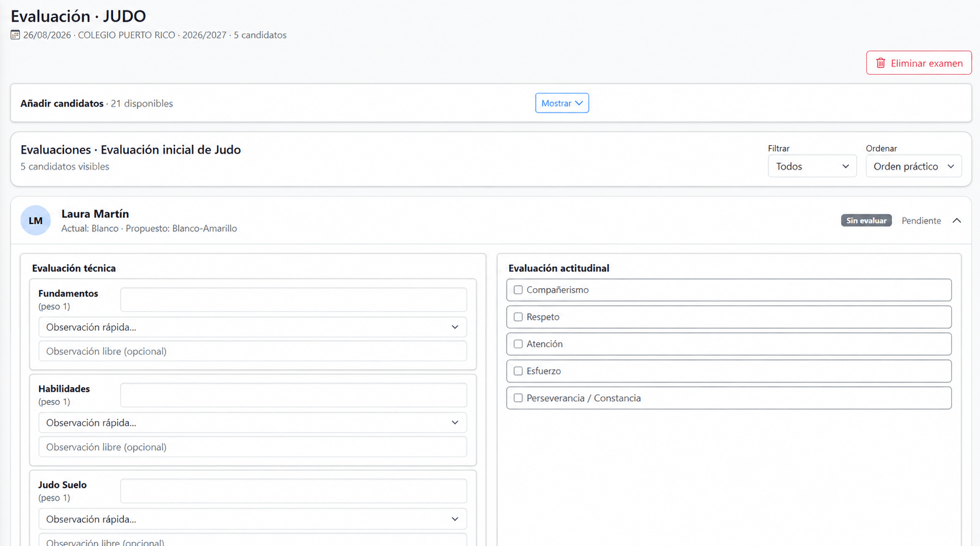Click the LM avatar circle
The width and height of the screenshot is (980, 546).
[x=36, y=220]
